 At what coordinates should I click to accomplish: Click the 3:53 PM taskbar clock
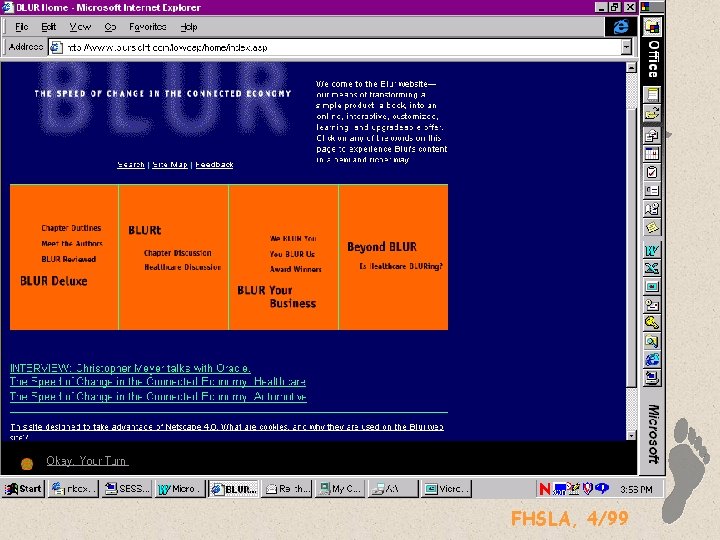(x=636, y=489)
